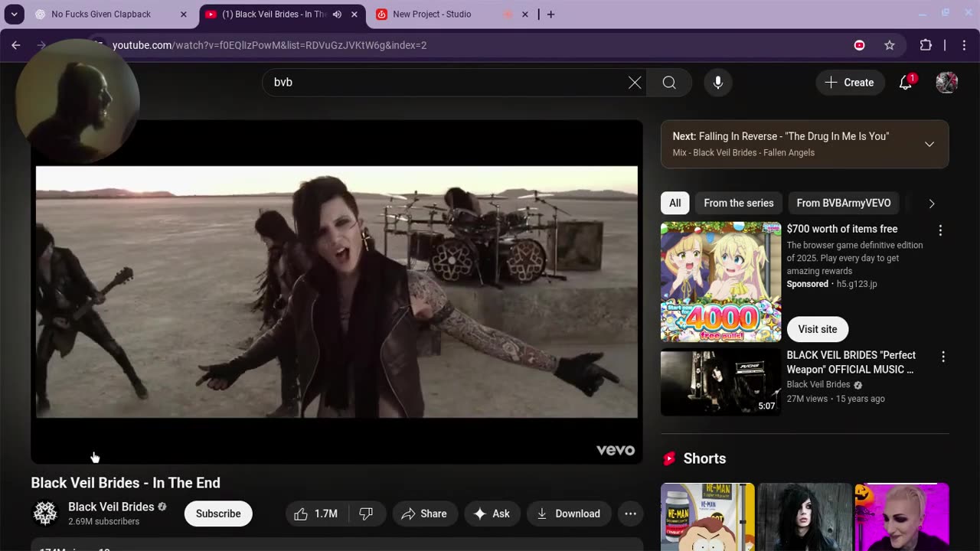This screenshot has width=980, height=551.
Task: Click the Shorts section logo icon
Action: point(669,458)
